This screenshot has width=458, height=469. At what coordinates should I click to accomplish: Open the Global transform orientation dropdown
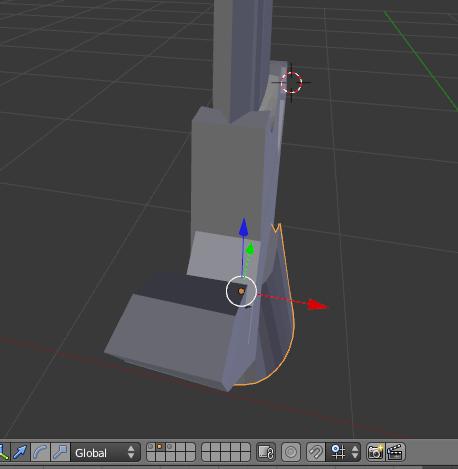105,453
